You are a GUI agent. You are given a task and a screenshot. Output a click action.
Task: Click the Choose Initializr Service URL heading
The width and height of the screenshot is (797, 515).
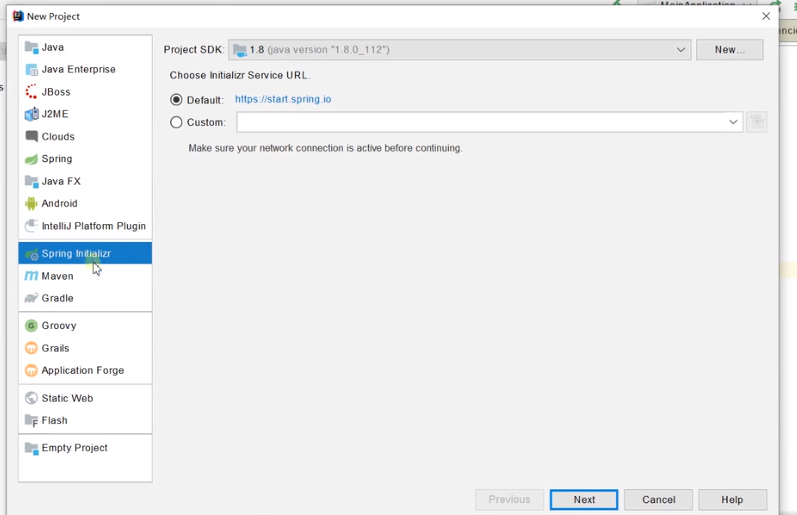coord(240,75)
